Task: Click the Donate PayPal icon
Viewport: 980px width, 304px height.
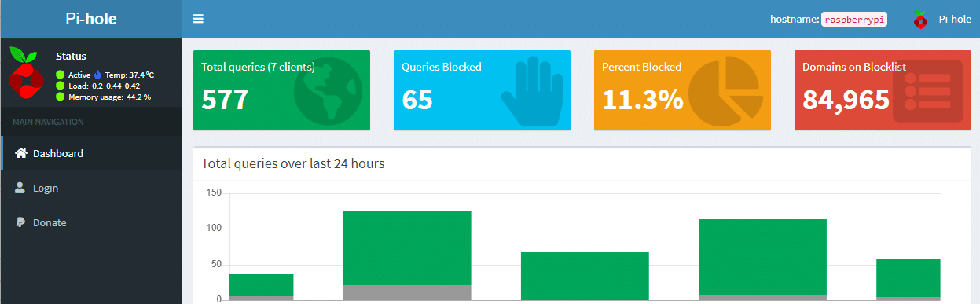Action: pyautogui.click(x=20, y=222)
